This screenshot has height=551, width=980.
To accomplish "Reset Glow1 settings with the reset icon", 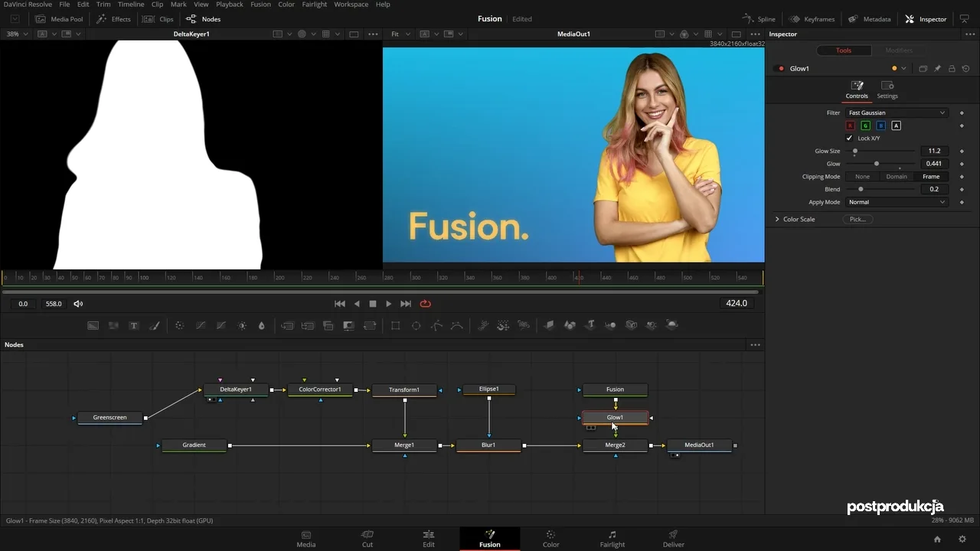I will 966,69.
